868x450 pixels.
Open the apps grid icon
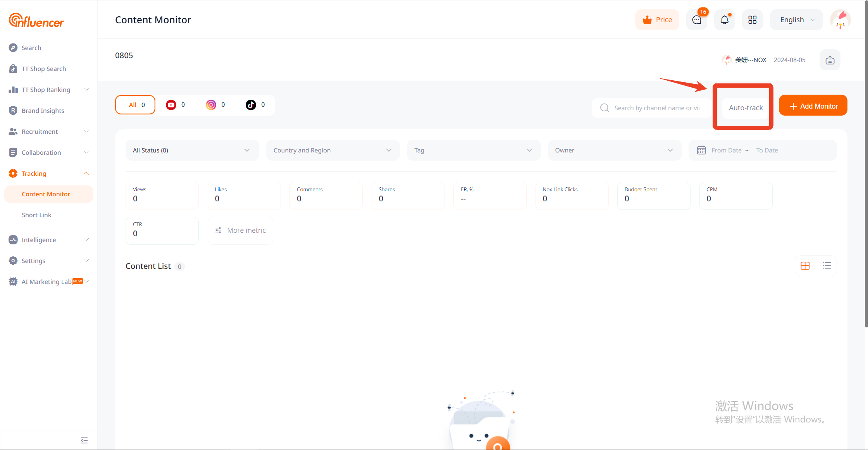tap(752, 20)
